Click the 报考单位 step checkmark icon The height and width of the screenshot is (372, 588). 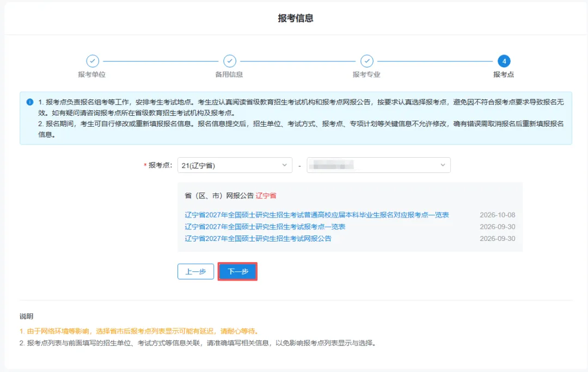(93, 61)
